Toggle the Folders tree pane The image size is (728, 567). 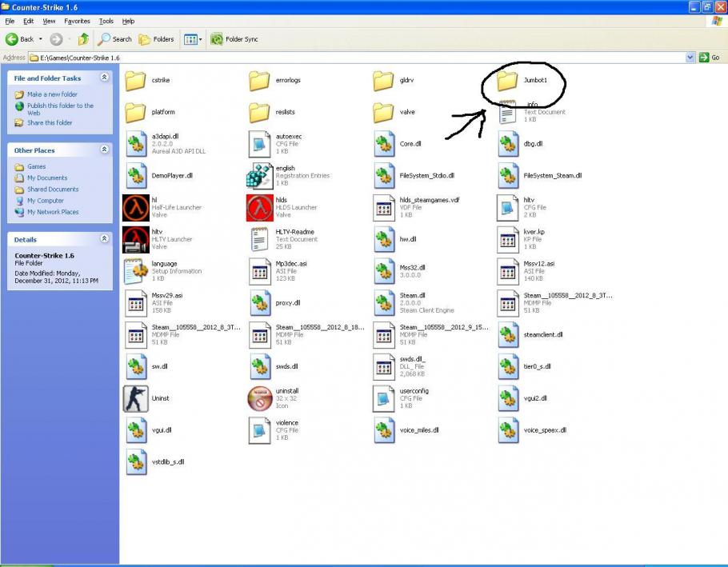[x=156, y=39]
